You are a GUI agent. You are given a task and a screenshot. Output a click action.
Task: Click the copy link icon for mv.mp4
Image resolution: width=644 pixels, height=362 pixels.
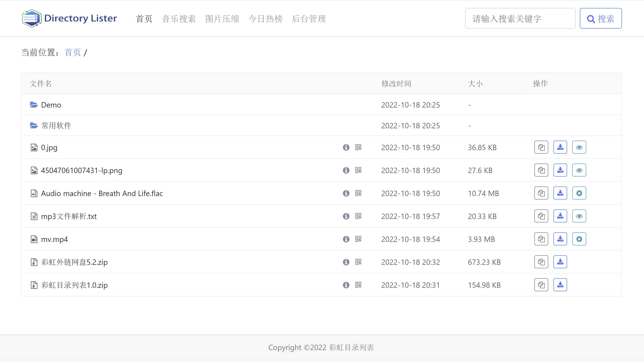pos(541,239)
